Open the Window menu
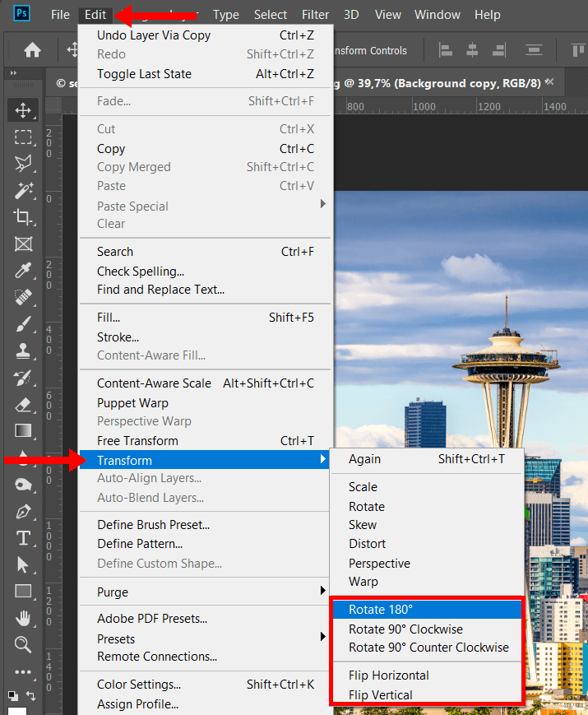 (x=438, y=15)
